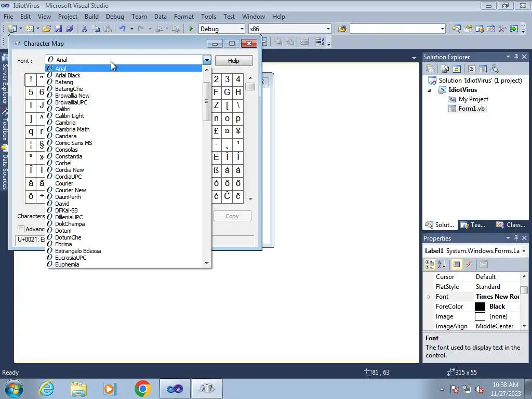Open the Format menu
The image size is (532, 399).
coord(183,16)
